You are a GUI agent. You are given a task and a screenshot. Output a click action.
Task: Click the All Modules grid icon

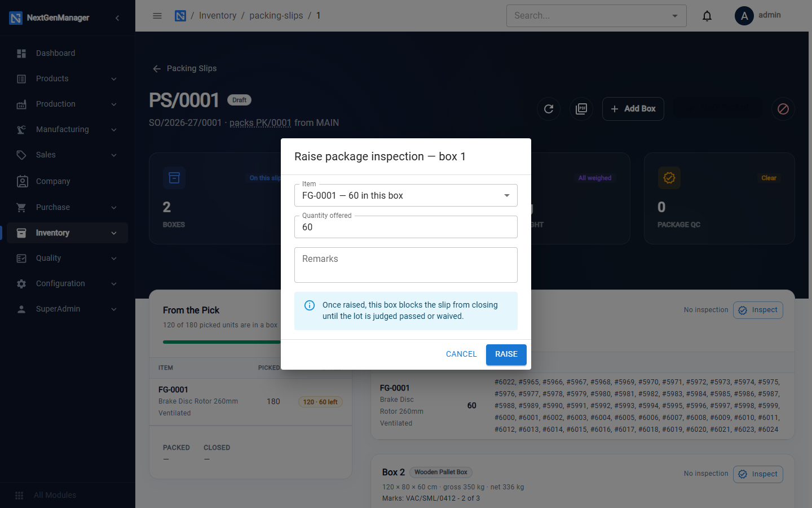19,495
